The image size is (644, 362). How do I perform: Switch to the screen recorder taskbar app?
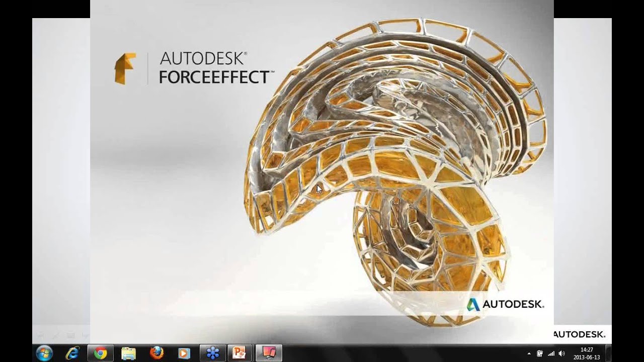269,353
